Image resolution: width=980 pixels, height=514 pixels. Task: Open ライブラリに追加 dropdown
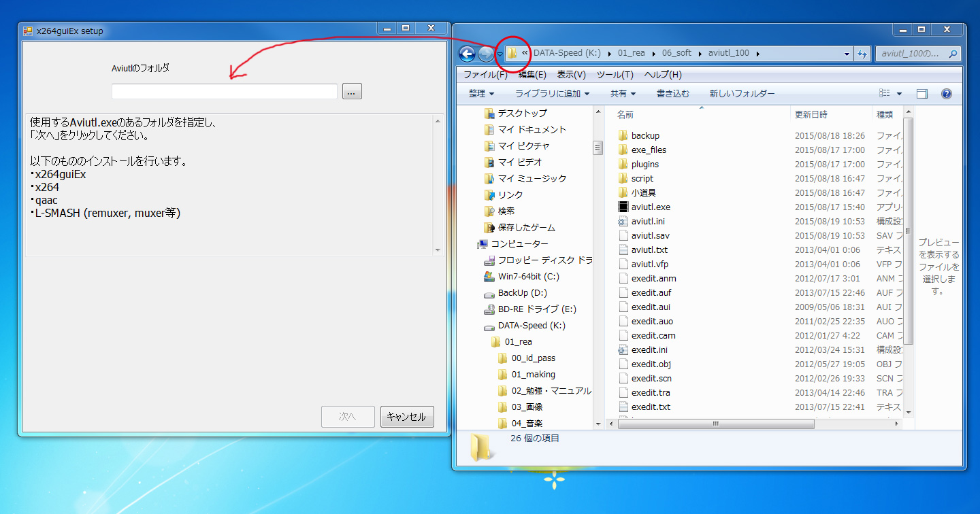[552, 94]
